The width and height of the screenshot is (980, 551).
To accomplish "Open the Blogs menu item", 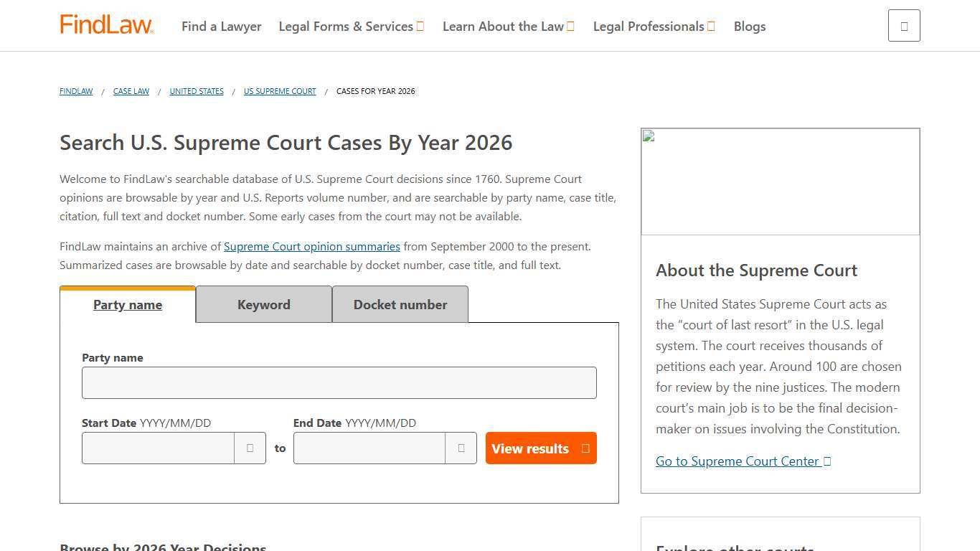I will (x=749, y=26).
